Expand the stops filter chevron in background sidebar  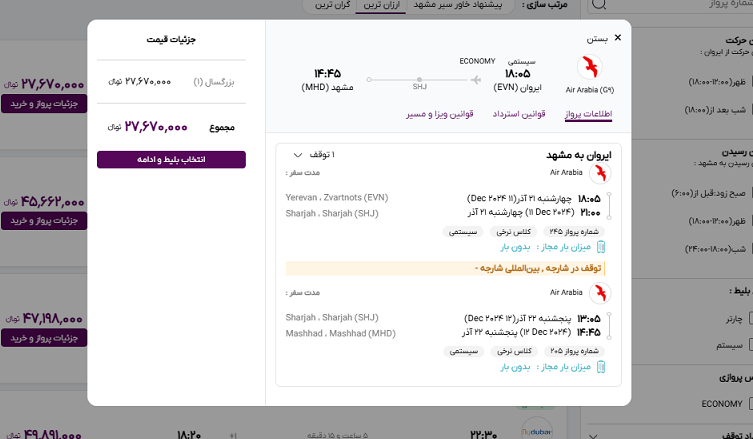(593, 436)
